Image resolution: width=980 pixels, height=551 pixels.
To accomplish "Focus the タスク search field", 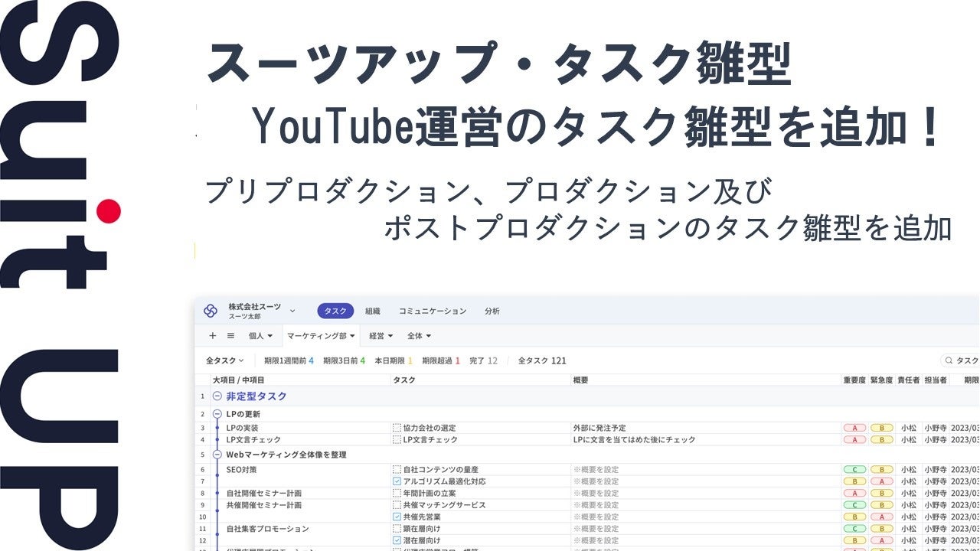I will [x=962, y=360].
